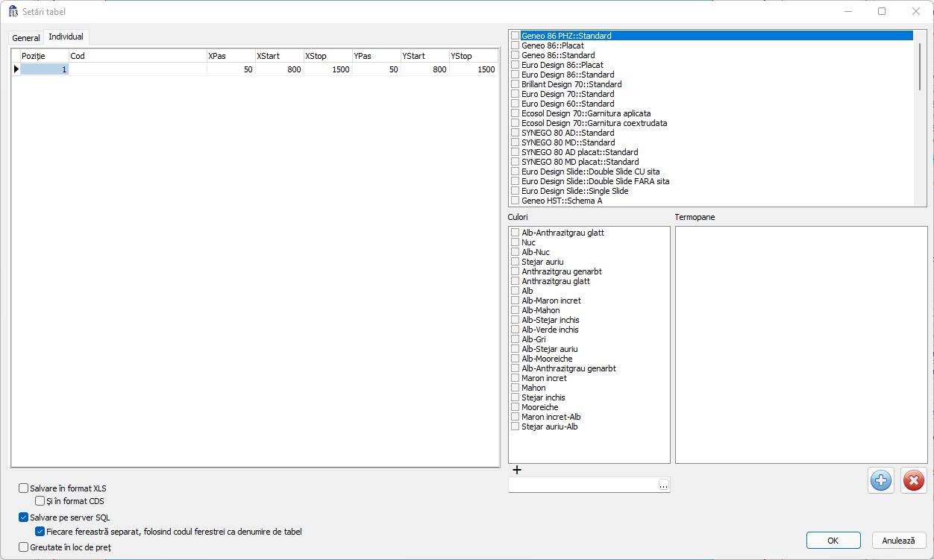The height and width of the screenshot is (560, 934).
Task: Click the row indicator arrow in the table
Action: click(x=16, y=69)
